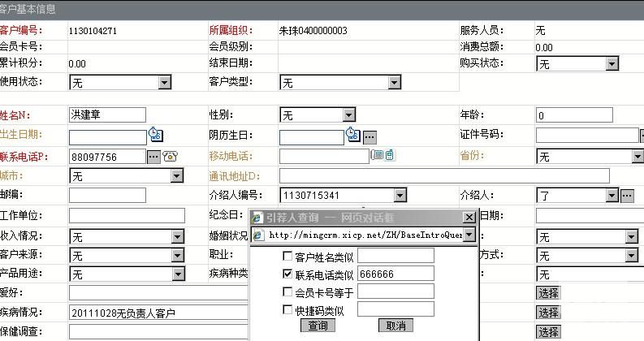Click the ellipsis button next to 介绍人 dropdown
The width and height of the screenshot is (644, 341).
pyautogui.click(x=627, y=196)
